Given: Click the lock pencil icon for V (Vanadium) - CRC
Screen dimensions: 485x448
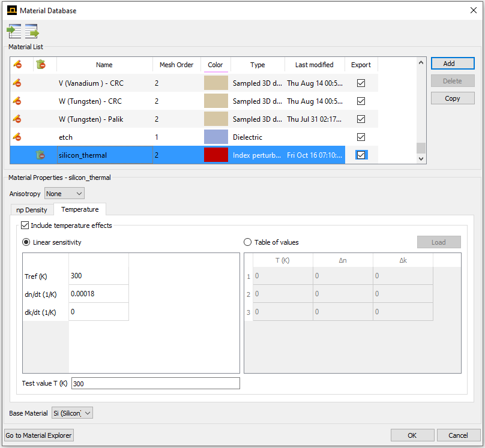Looking at the screenshot, I should click(17, 83).
